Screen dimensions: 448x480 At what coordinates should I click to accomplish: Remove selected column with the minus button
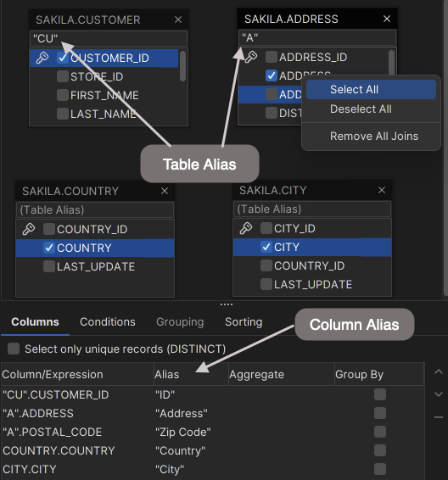439,417
